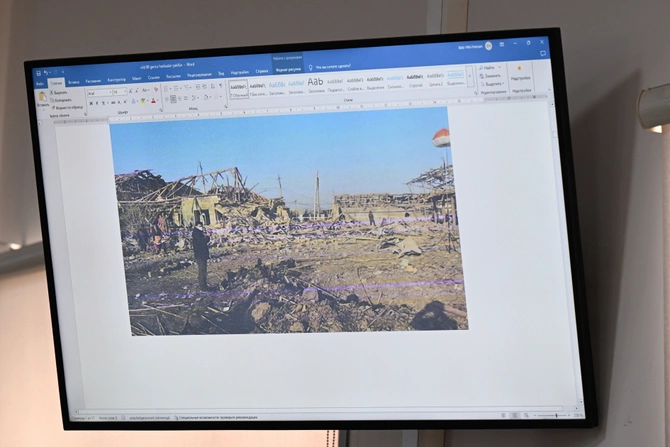The height and width of the screenshot is (447, 670).
Task: Toggle bold formatting
Action: (90, 102)
